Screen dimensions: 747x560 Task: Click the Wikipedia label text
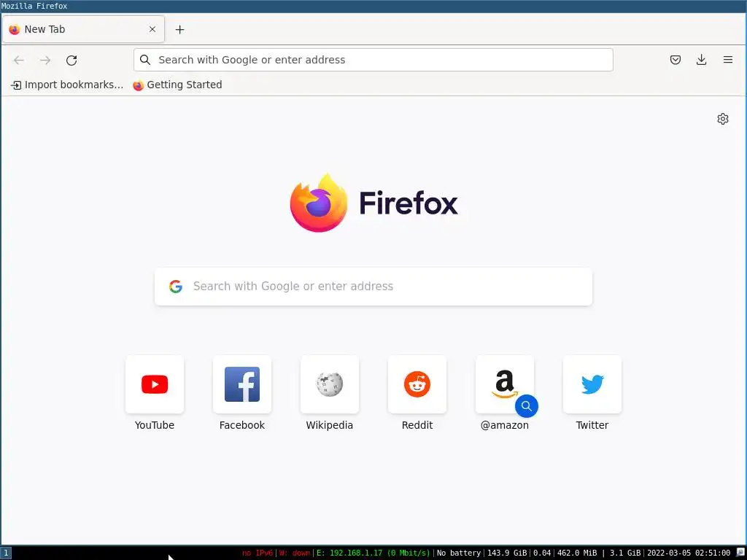(x=330, y=425)
